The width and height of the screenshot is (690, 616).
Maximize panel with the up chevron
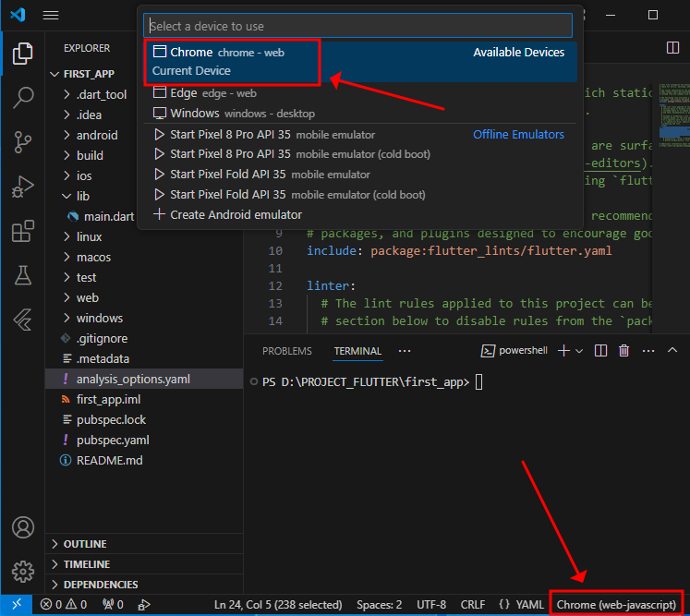672,350
